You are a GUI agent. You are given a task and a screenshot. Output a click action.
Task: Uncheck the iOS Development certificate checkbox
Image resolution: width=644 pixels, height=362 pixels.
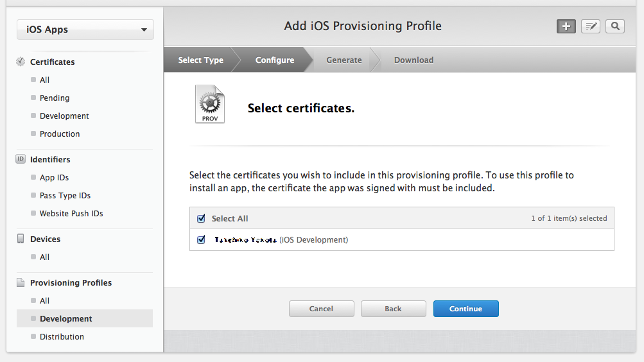point(202,239)
